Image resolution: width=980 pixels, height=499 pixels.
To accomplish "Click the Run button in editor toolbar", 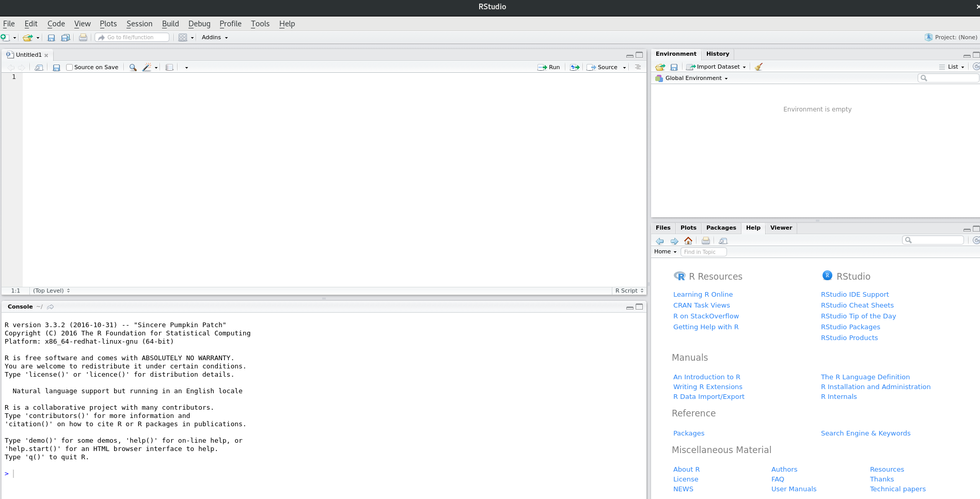I will click(x=549, y=68).
